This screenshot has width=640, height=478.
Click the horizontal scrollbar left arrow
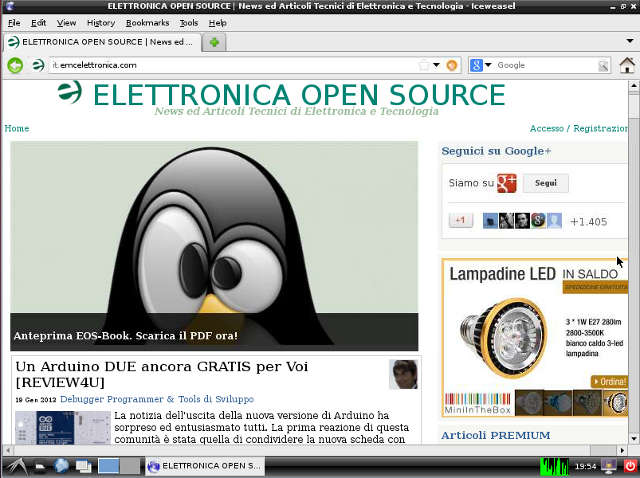click(x=8, y=451)
